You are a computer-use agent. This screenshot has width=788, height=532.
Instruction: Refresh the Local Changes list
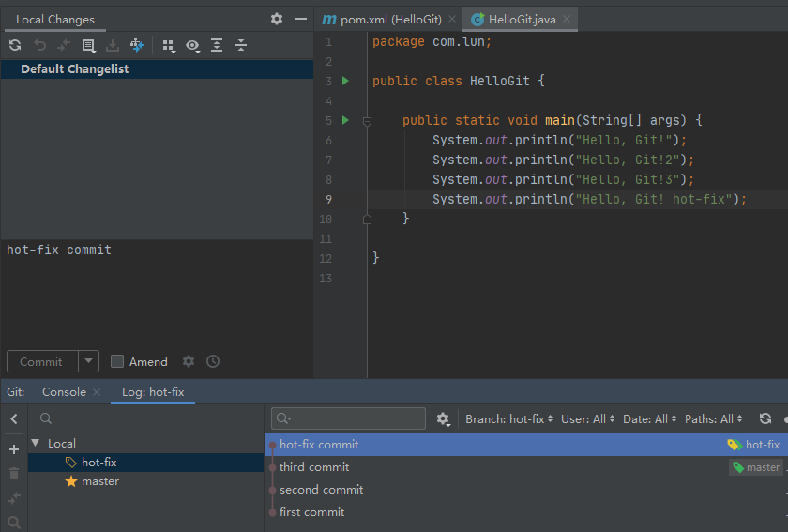click(x=15, y=45)
